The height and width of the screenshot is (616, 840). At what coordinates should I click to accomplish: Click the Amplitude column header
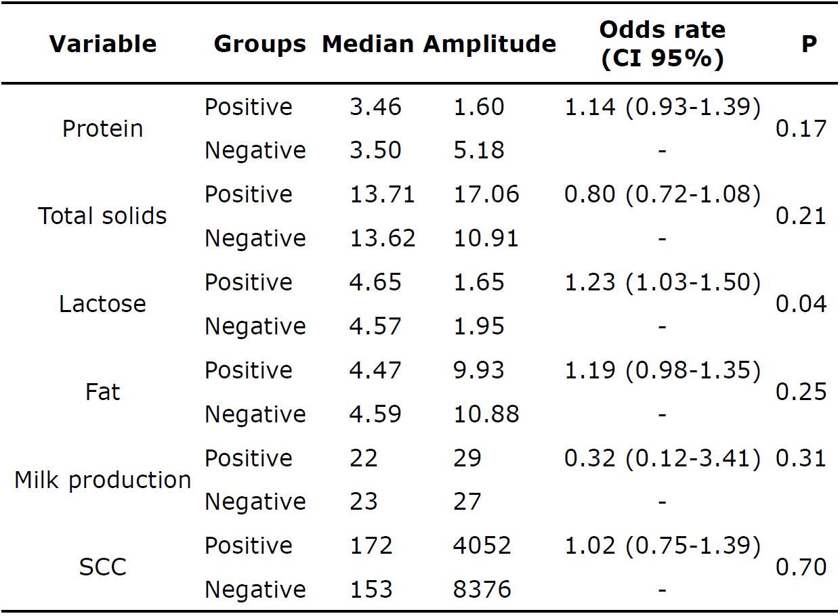click(490, 45)
